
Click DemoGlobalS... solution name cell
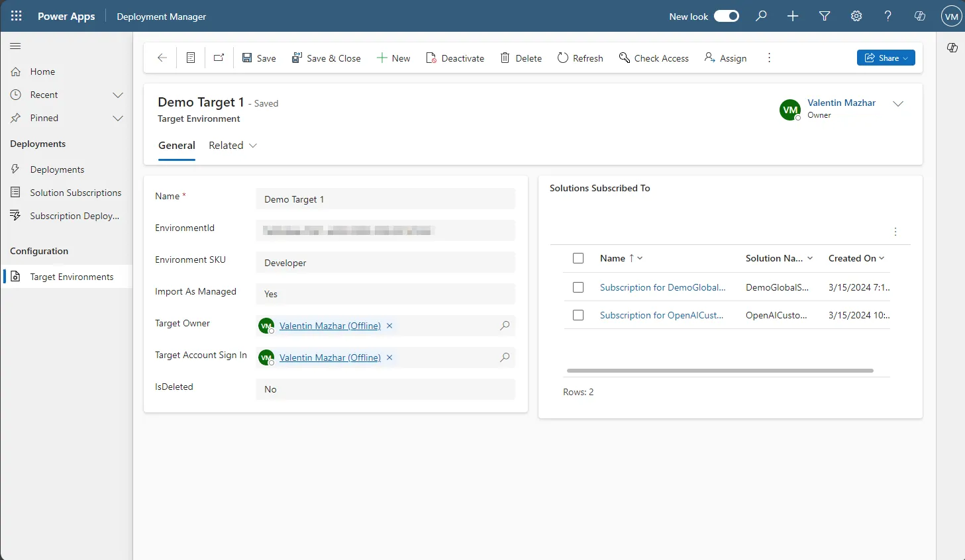pos(777,287)
